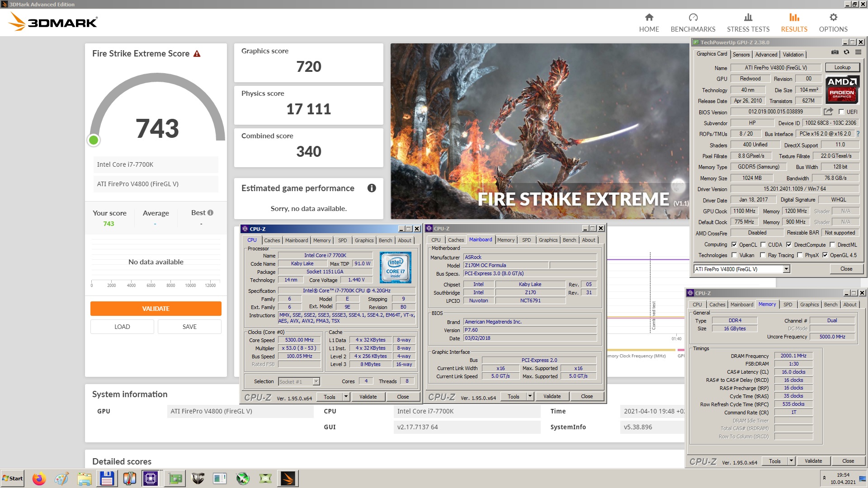Click the Lookup button in GPU-Z
868x488 pixels.
pos(842,67)
